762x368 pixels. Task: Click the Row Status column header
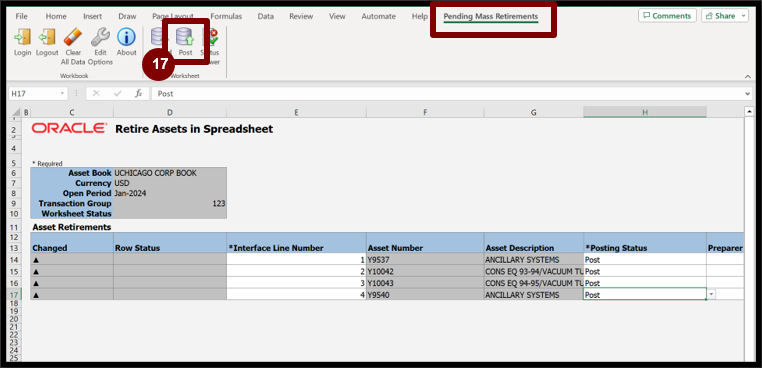pyautogui.click(x=170, y=248)
